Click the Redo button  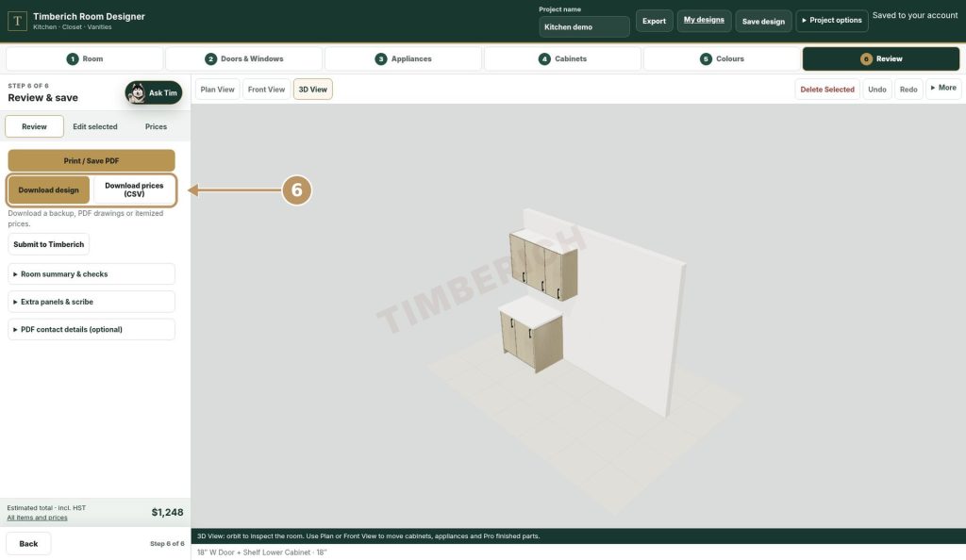908,90
